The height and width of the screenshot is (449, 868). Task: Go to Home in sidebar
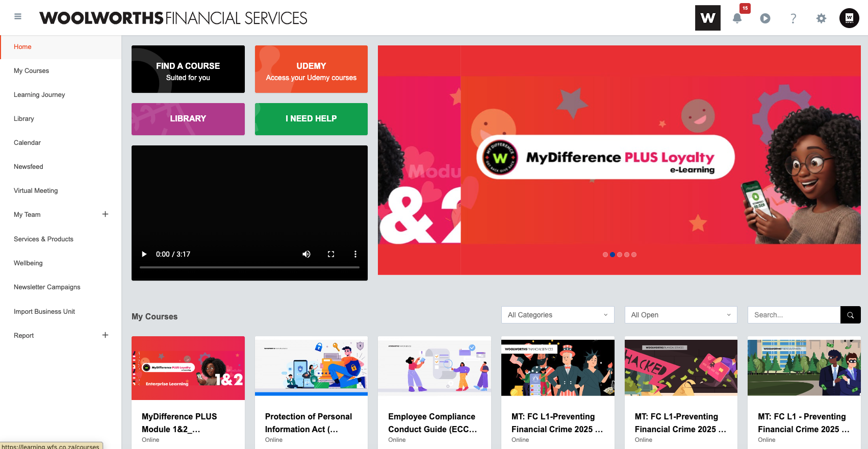click(x=61, y=47)
